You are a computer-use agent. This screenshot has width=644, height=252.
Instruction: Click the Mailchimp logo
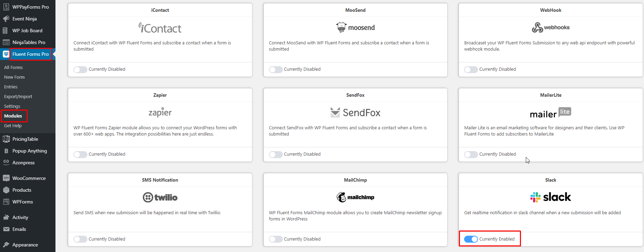click(x=355, y=197)
